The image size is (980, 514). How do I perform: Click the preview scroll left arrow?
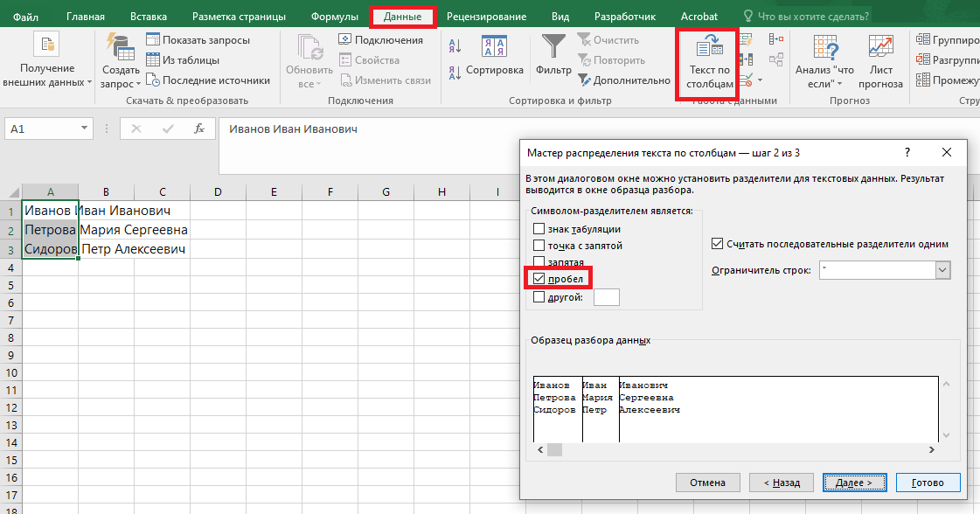pos(540,449)
